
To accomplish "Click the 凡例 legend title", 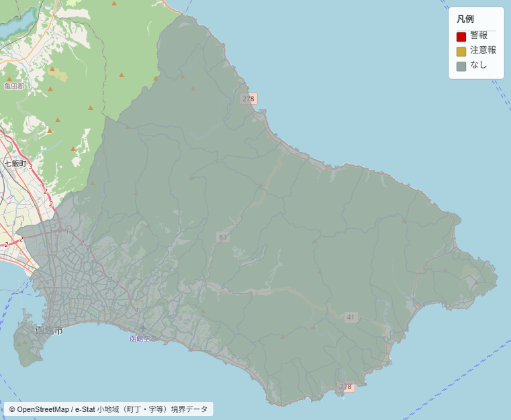I will click(465, 19).
